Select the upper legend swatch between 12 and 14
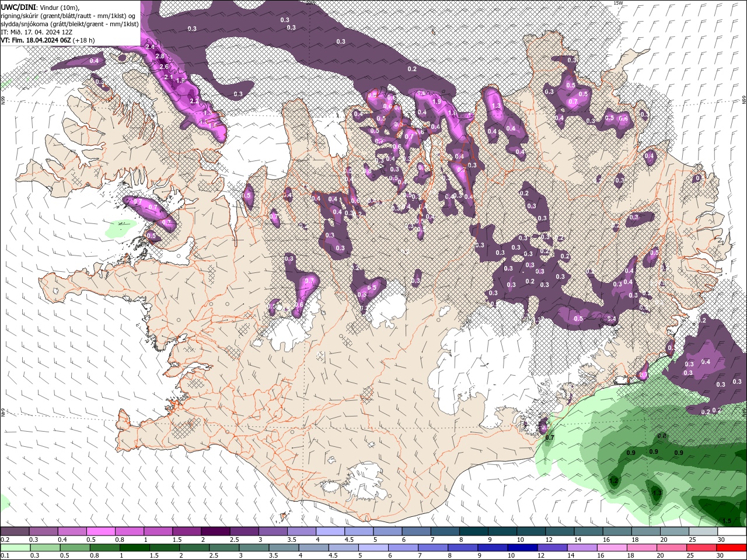Image resolution: width=747 pixels, height=560 pixels. click(560, 531)
